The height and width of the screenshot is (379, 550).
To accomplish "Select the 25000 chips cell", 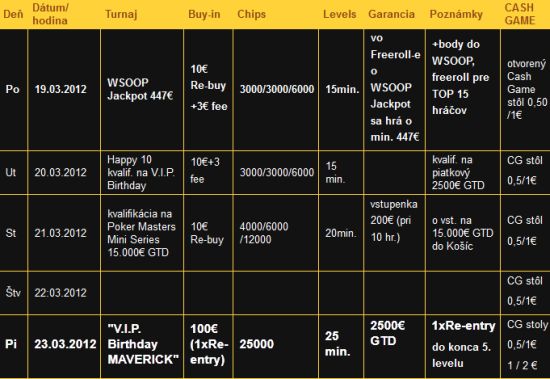I will [x=276, y=346].
